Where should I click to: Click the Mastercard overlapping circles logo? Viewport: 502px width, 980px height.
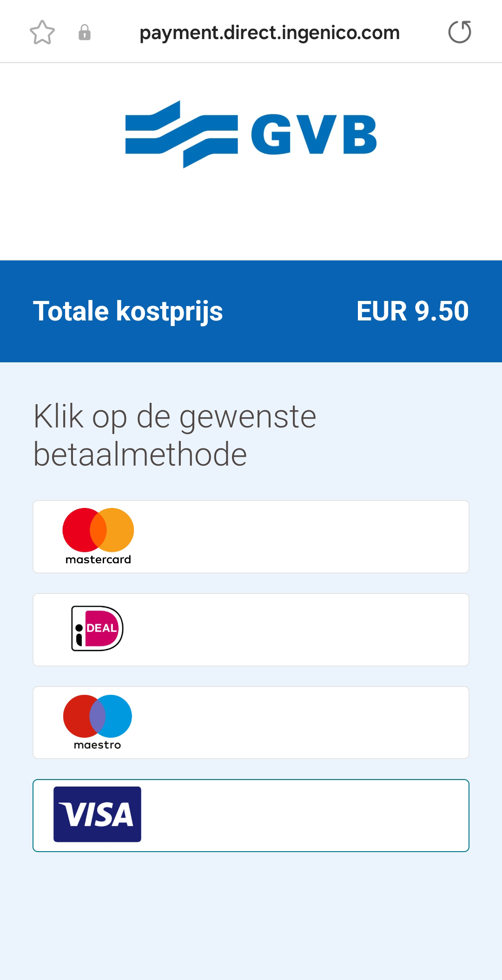(x=98, y=530)
